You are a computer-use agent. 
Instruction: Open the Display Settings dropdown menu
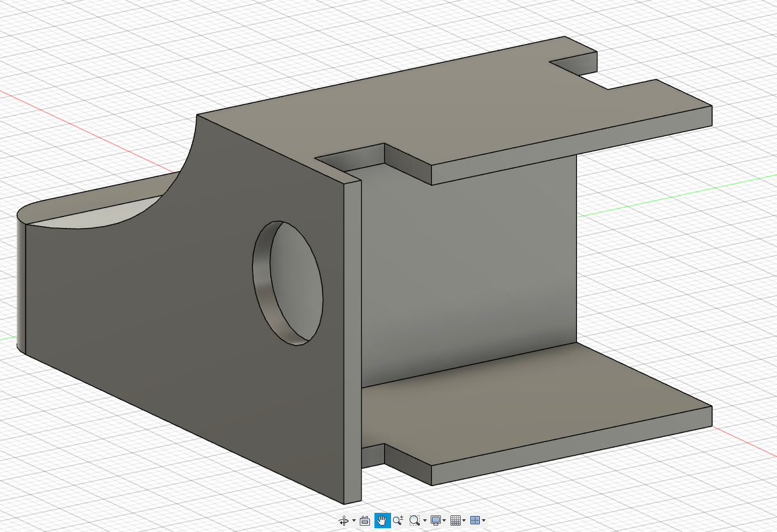(x=444, y=520)
